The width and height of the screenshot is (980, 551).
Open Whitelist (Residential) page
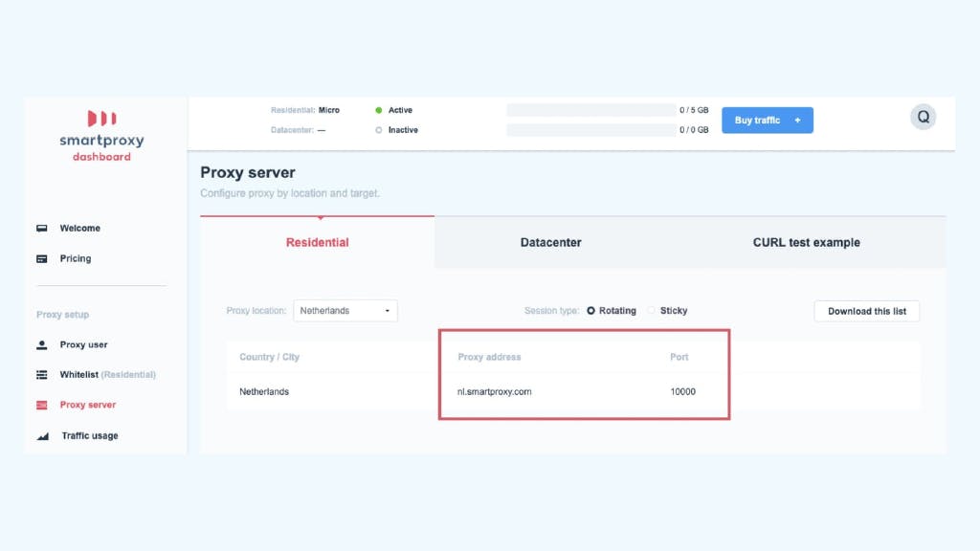107,375
